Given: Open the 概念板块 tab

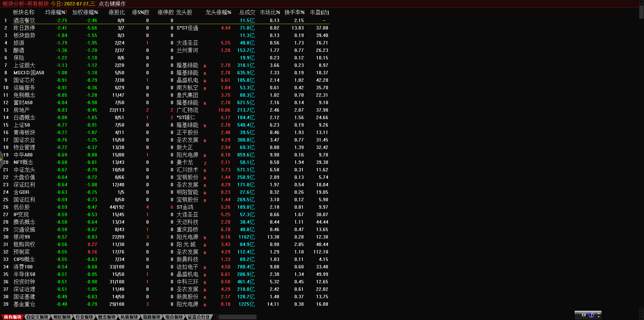Looking at the screenshot, I should [x=107, y=317].
